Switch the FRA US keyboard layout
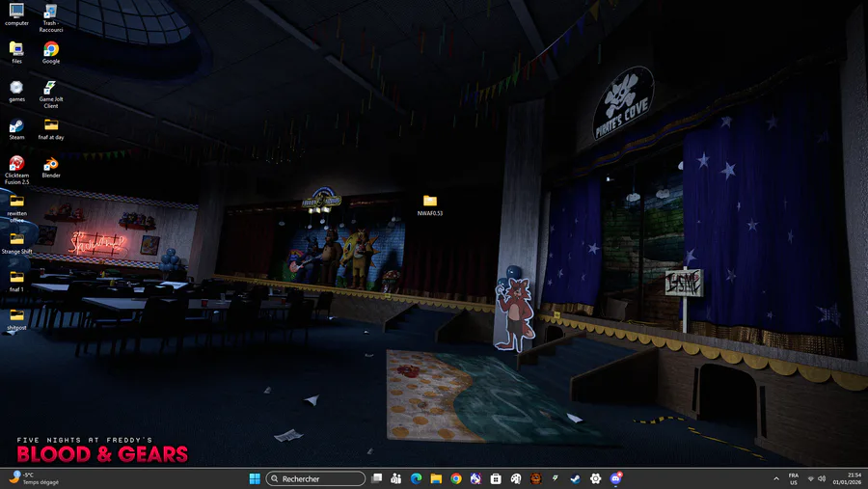The image size is (868, 489). tap(794, 479)
